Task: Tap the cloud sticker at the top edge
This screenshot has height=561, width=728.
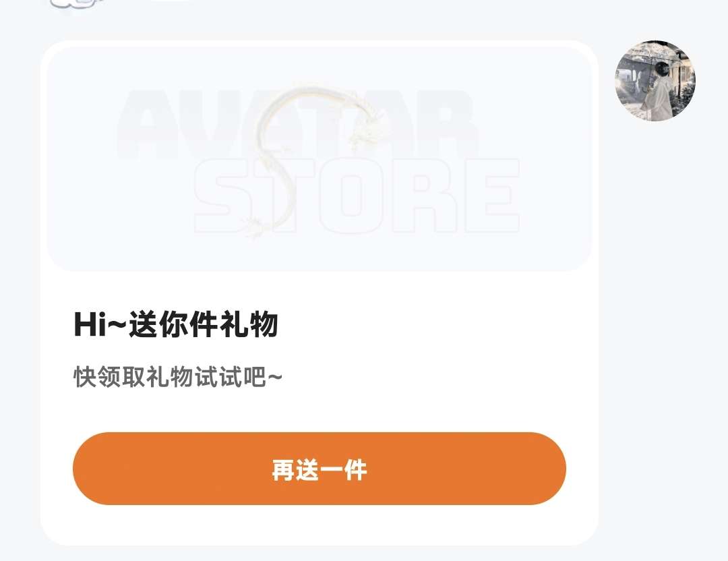Action: [74, 4]
